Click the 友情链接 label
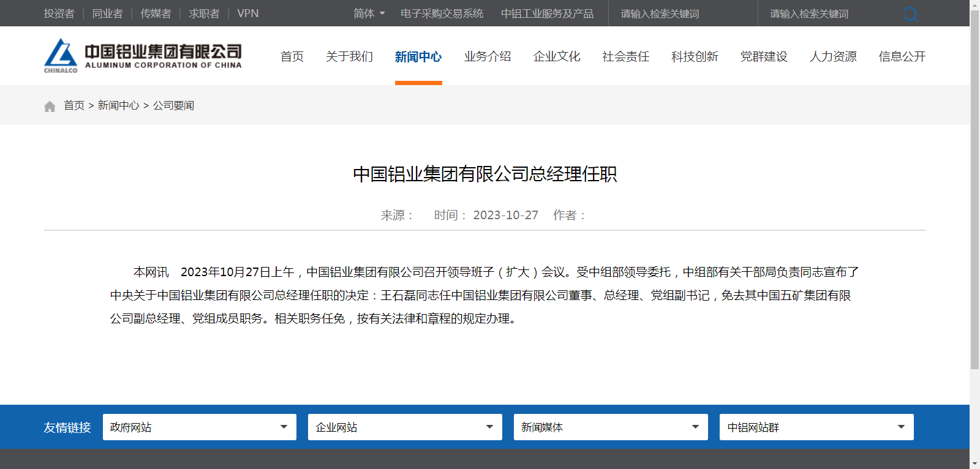The height and width of the screenshot is (469, 980). point(67,427)
